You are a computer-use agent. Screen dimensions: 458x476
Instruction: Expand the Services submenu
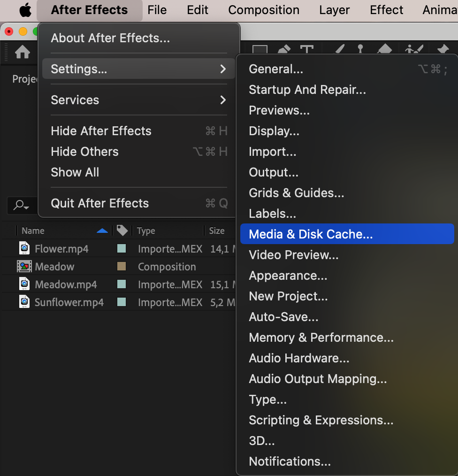[x=223, y=100]
